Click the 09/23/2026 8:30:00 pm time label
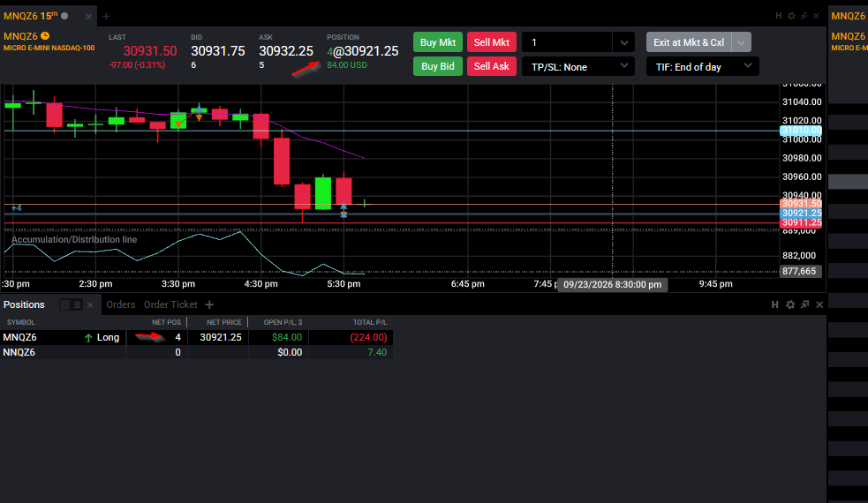Viewport: 868px width, 503px height. [x=612, y=284]
